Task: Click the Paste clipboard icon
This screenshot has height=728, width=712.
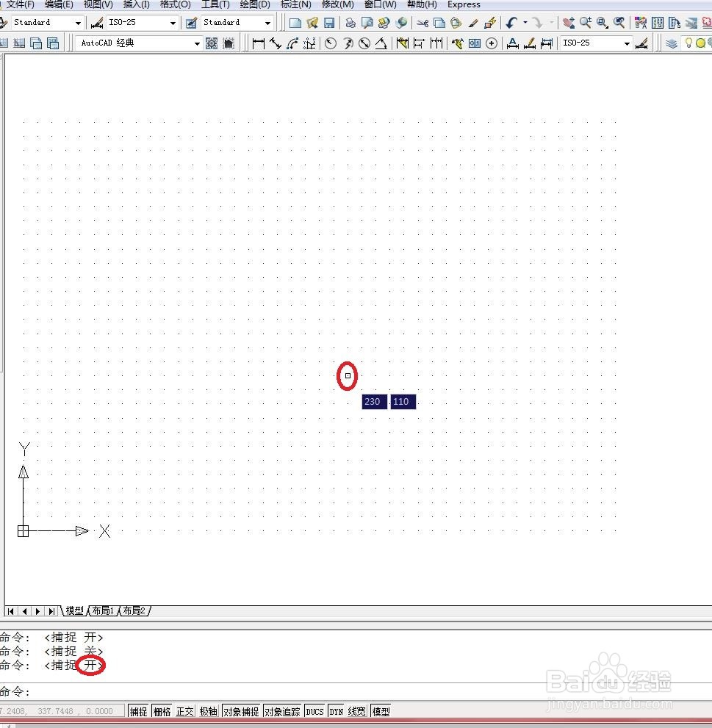Action: point(456,23)
